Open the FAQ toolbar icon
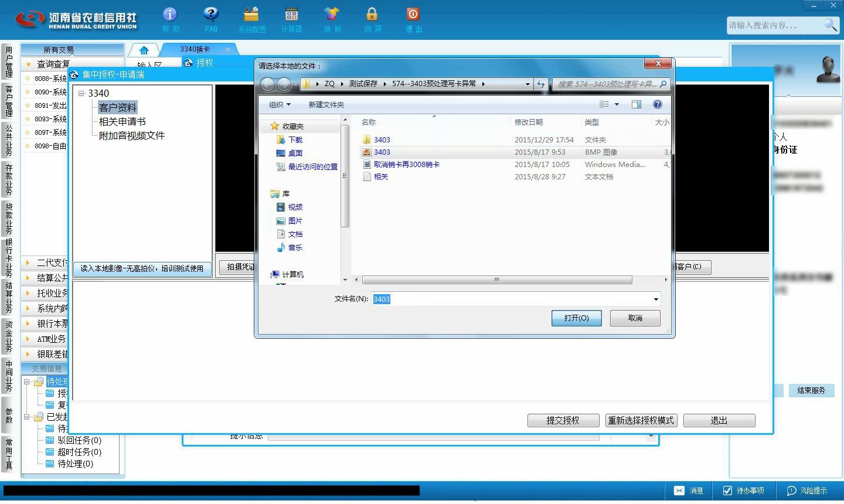The height and width of the screenshot is (504, 844). coord(211,19)
